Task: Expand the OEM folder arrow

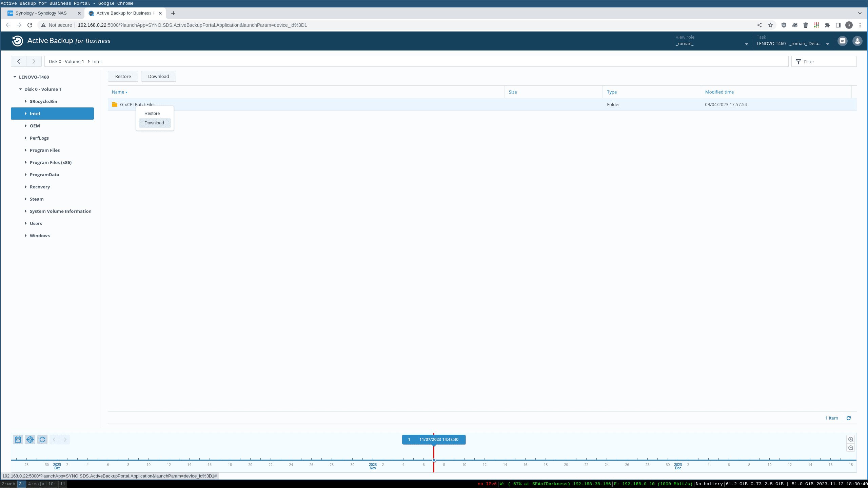Action: [x=26, y=126]
